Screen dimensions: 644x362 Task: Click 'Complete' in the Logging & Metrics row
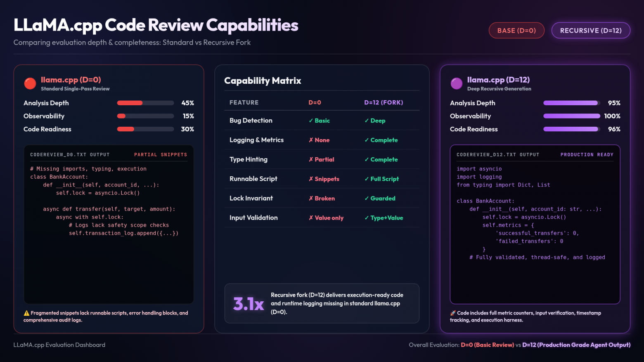click(381, 140)
